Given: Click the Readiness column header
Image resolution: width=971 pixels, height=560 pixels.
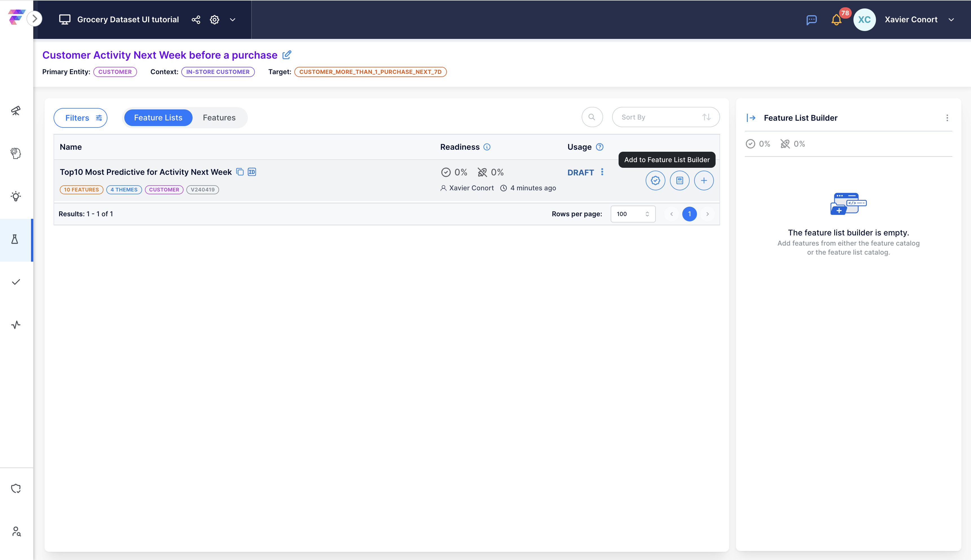Looking at the screenshot, I should tap(460, 147).
